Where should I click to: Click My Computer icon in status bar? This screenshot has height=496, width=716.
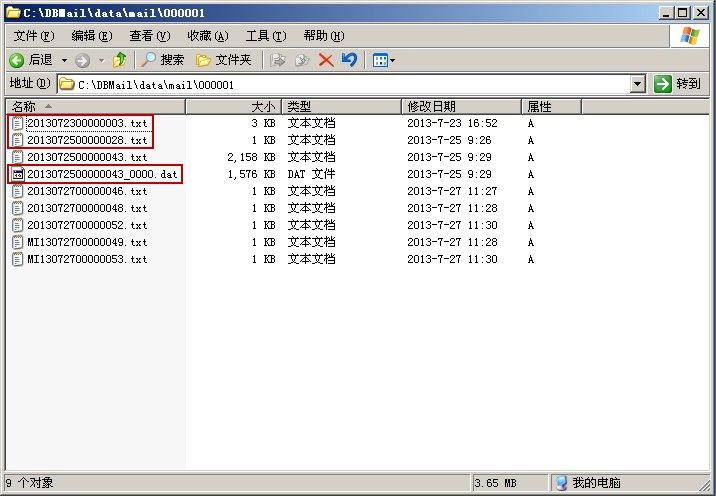(x=561, y=483)
